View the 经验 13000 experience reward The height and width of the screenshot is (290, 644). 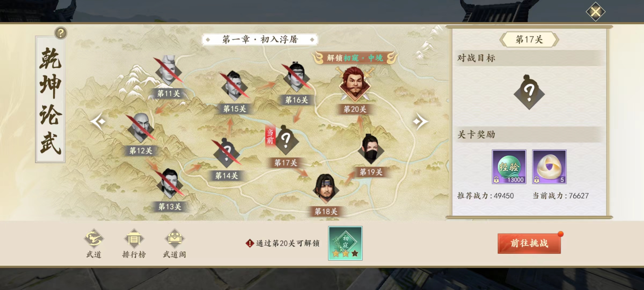pyautogui.click(x=509, y=167)
